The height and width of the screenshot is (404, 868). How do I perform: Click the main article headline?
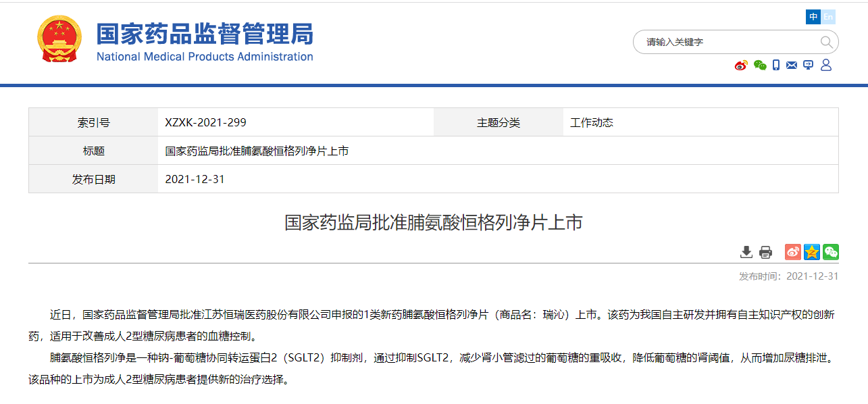pyautogui.click(x=434, y=223)
